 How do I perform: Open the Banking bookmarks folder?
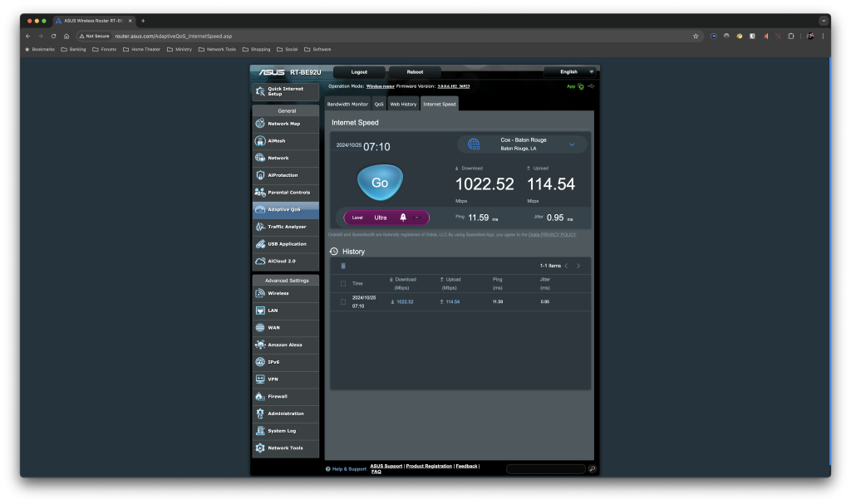[x=73, y=49]
